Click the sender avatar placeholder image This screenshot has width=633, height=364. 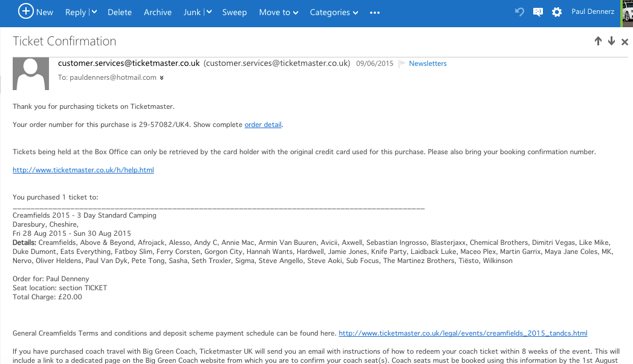[x=31, y=73]
